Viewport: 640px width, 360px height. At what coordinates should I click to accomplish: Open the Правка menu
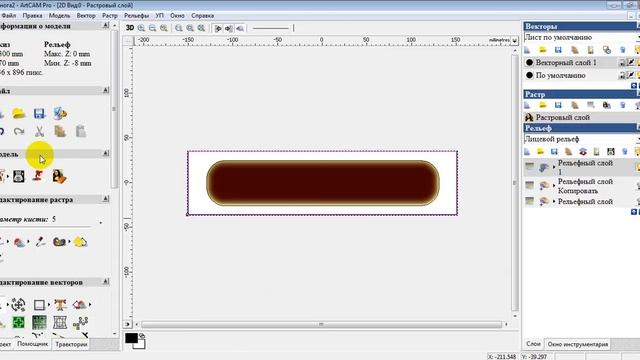pyautogui.click(x=32, y=16)
